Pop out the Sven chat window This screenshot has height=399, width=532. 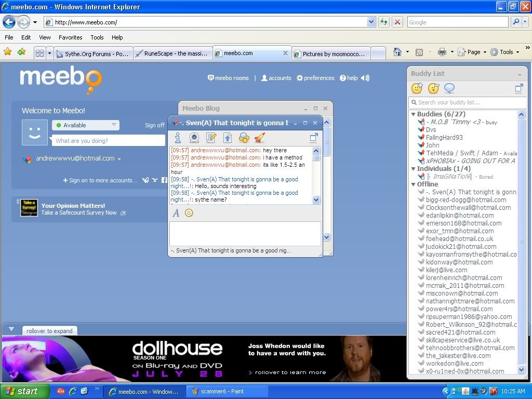[x=314, y=137]
